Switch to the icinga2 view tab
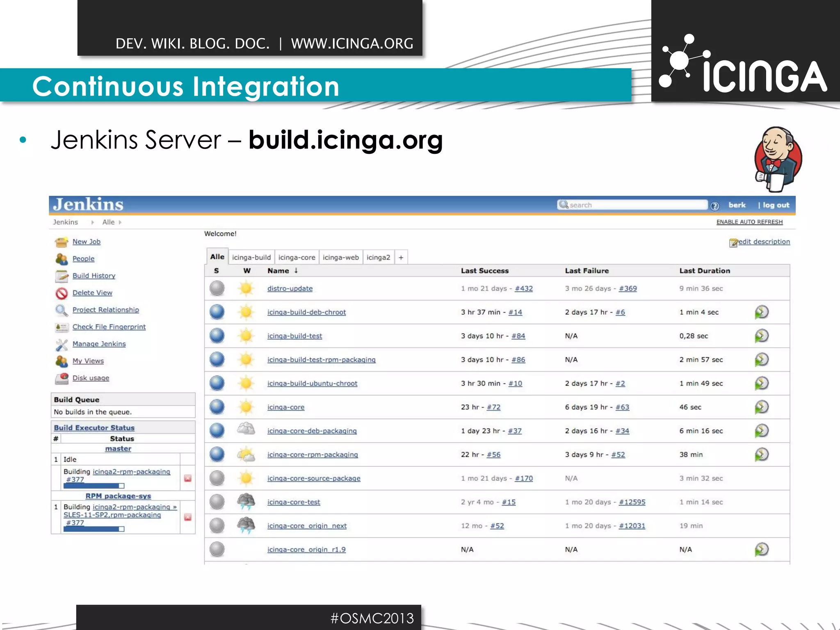Viewport: 840px width, 630px height. click(x=378, y=258)
